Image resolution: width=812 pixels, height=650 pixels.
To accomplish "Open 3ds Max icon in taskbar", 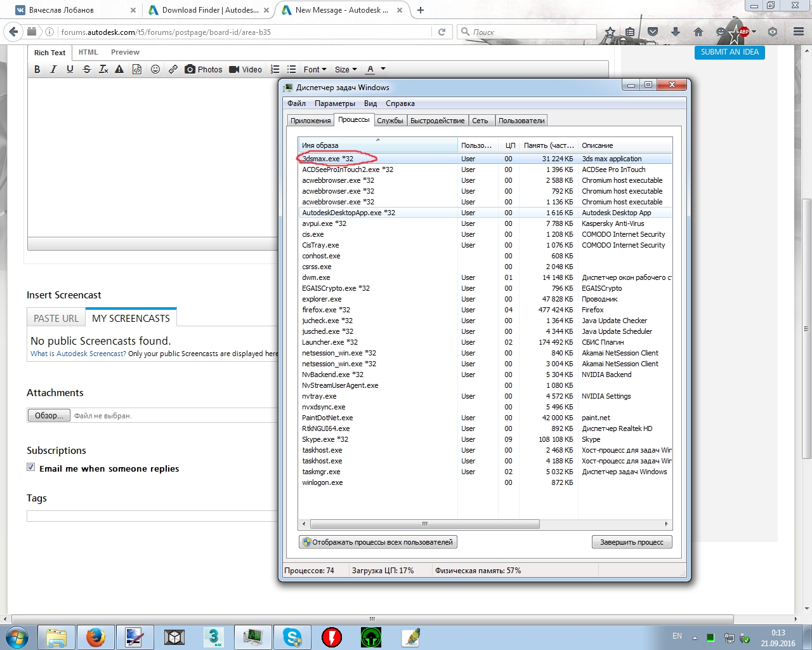I will point(213,637).
